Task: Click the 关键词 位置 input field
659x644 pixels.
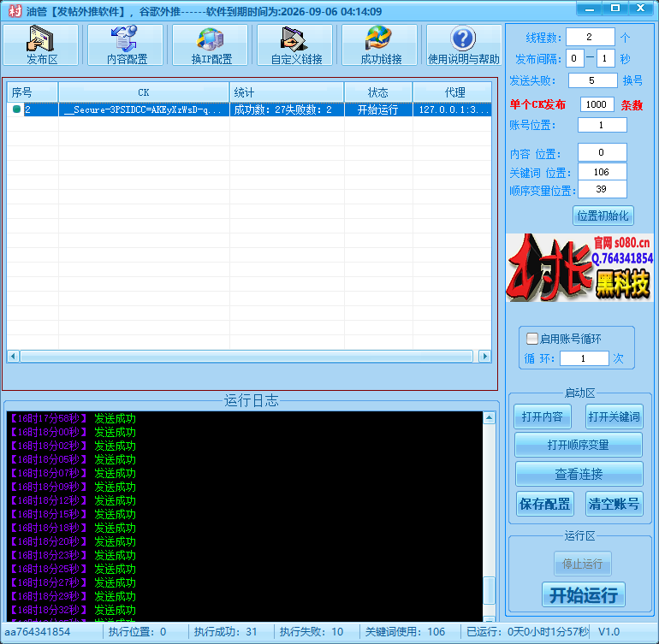Action: click(603, 172)
